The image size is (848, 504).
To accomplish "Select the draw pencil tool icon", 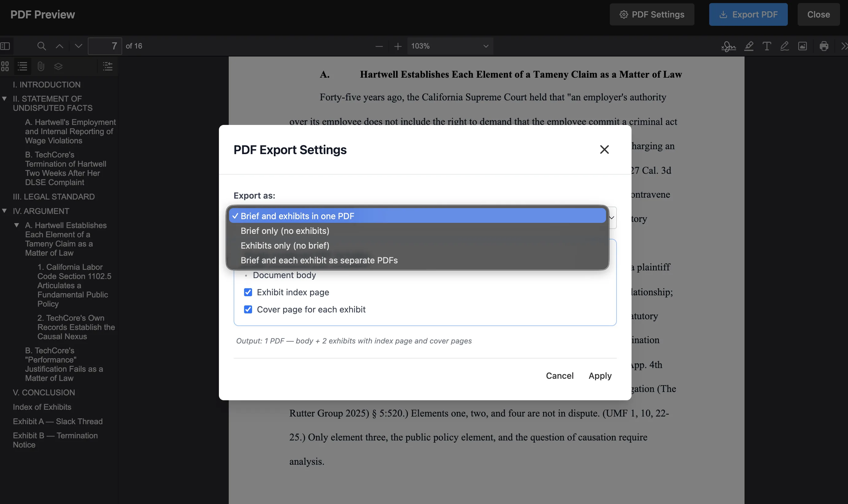I will tap(784, 46).
